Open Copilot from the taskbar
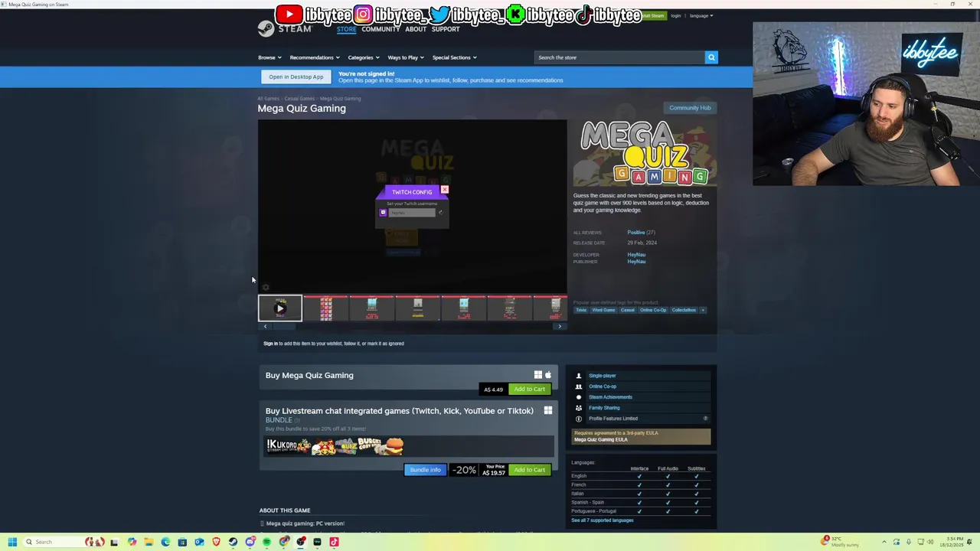This screenshot has width=980, height=551. [x=132, y=542]
